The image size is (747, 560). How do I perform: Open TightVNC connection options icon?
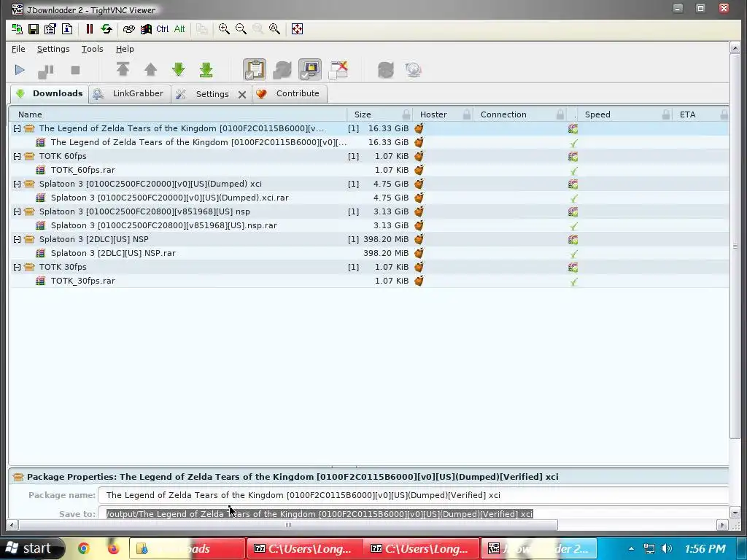50,29
